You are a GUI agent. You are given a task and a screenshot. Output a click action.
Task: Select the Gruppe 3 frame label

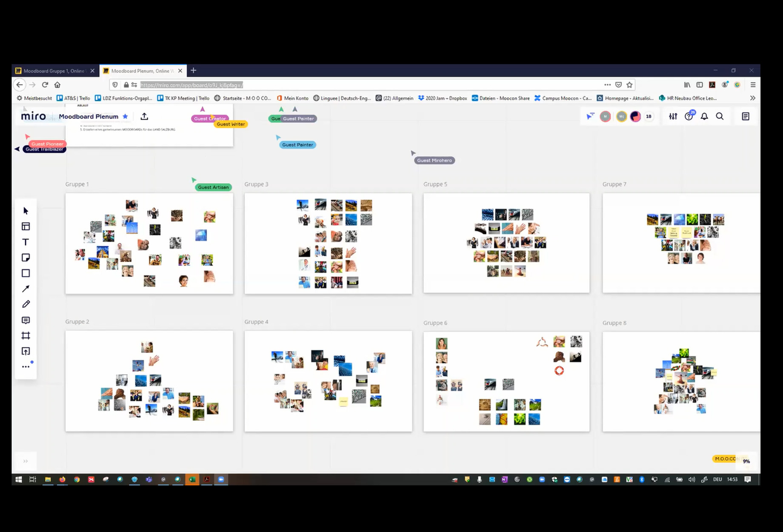(x=256, y=184)
